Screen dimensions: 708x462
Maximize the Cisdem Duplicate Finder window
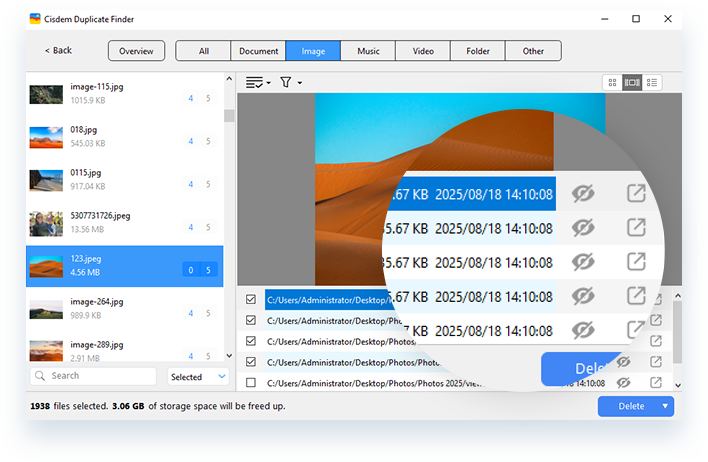[x=636, y=19]
